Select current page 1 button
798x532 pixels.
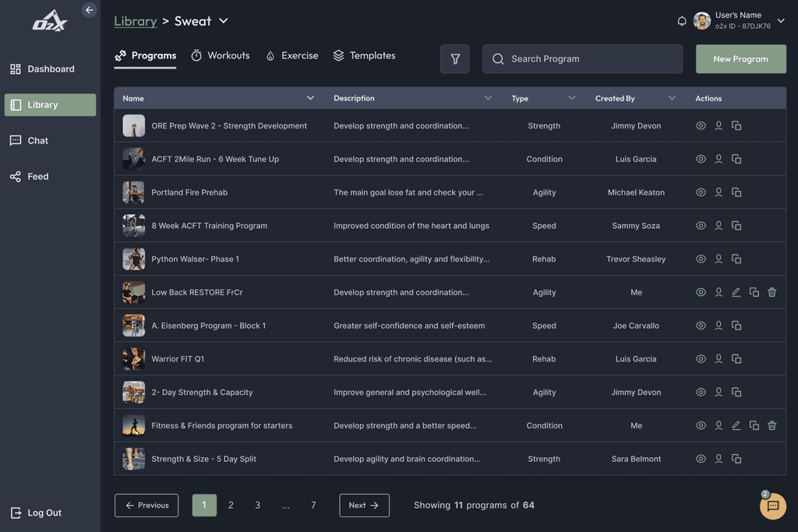coord(204,505)
